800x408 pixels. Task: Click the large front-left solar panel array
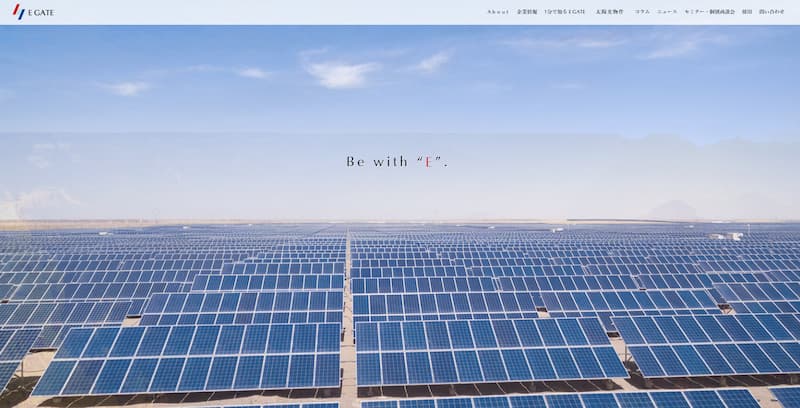point(189,357)
